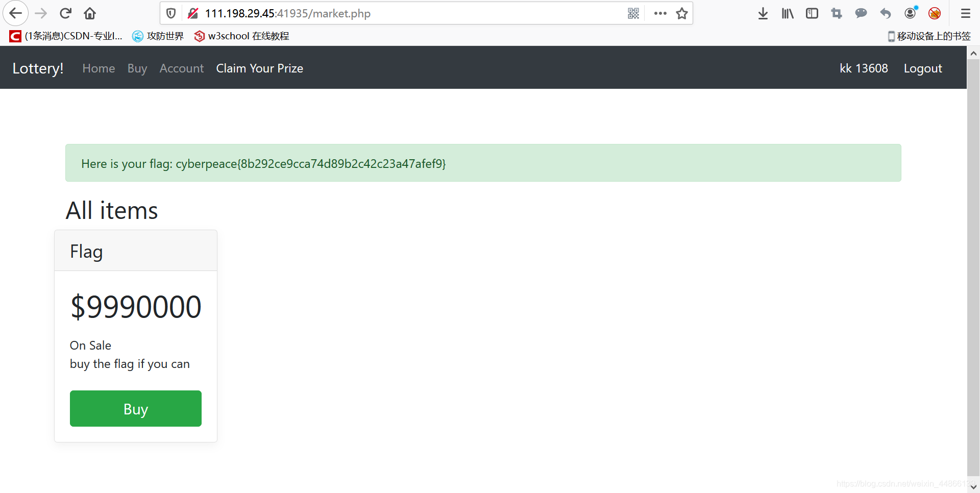Click the All items heading
The width and height of the screenshot is (980, 493).
pos(112,210)
